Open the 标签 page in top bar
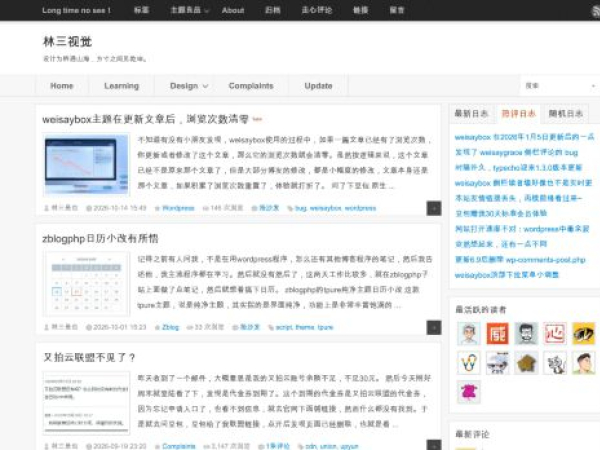600x450 pixels. click(x=141, y=10)
